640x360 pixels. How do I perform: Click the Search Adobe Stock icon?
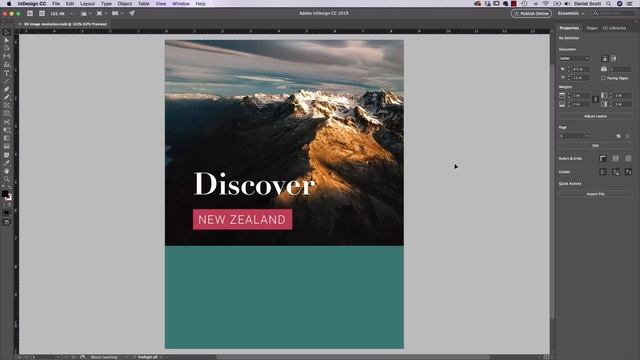click(x=42, y=13)
